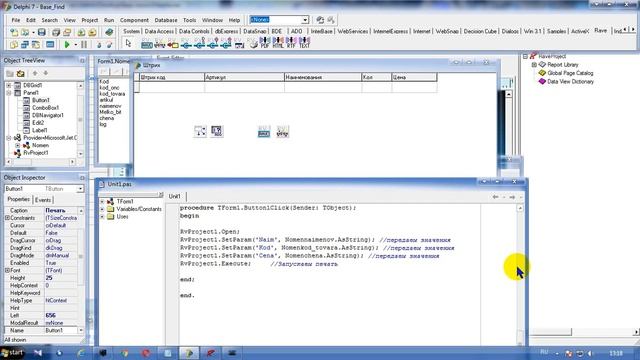The width and height of the screenshot is (640, 360).
Task: Expand Nomen node in Object TreeView
Action: click(x=18, y=145)
